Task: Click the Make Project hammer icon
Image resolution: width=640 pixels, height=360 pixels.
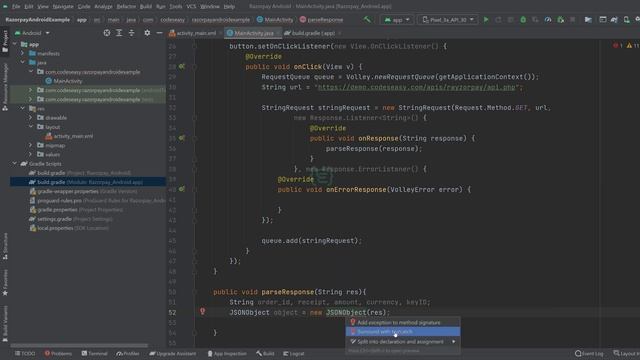Action: 367,19
